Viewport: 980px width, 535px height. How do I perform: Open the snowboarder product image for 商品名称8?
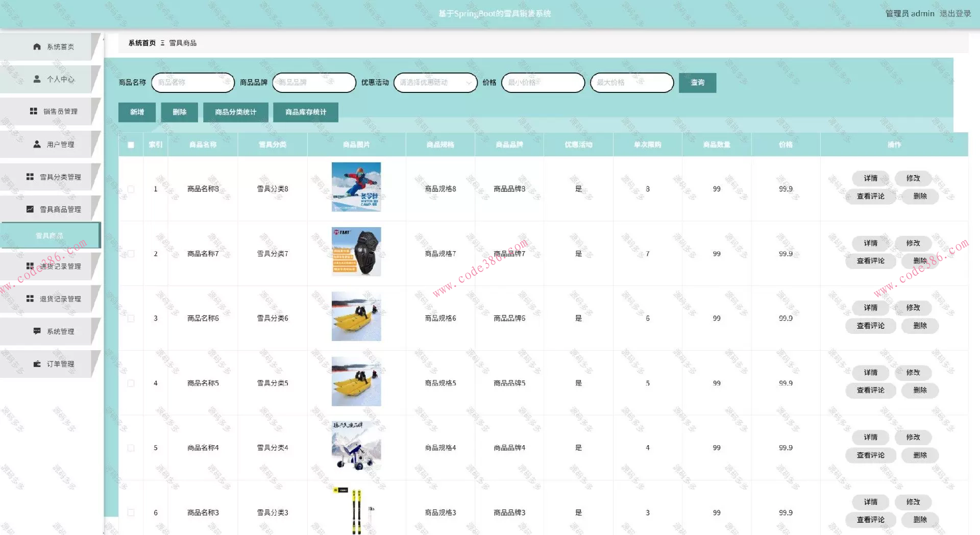click(356, 187)
